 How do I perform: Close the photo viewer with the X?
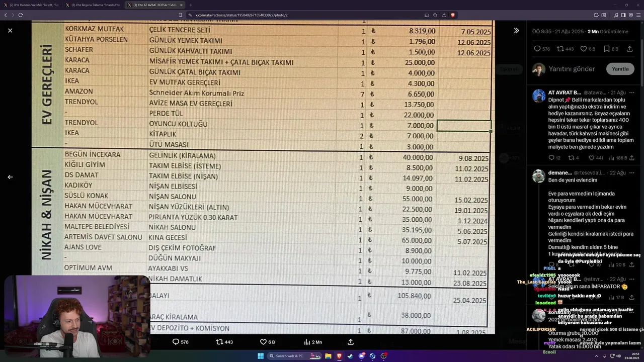pyautogui.click(x=10, y=31)
